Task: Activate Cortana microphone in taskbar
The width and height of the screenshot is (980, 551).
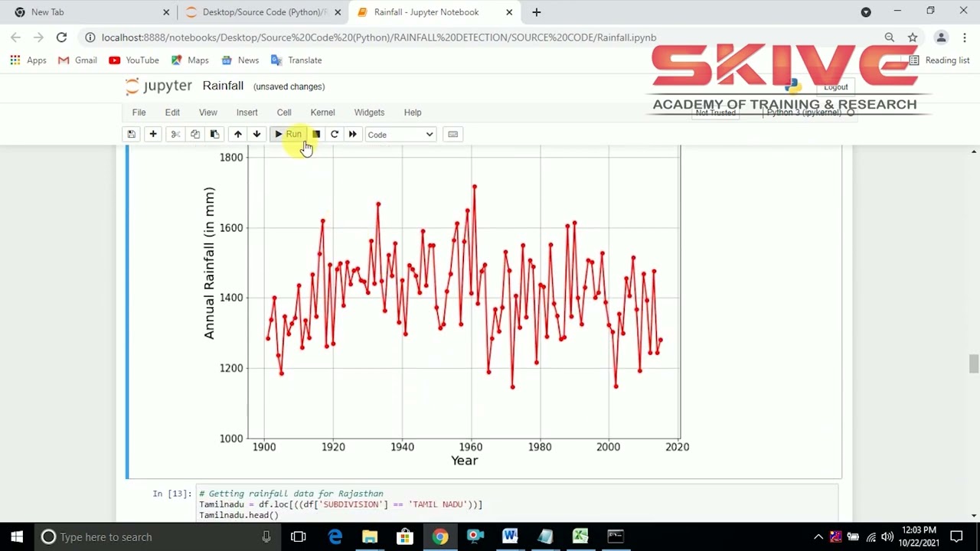Action: [x=266, y=537]
